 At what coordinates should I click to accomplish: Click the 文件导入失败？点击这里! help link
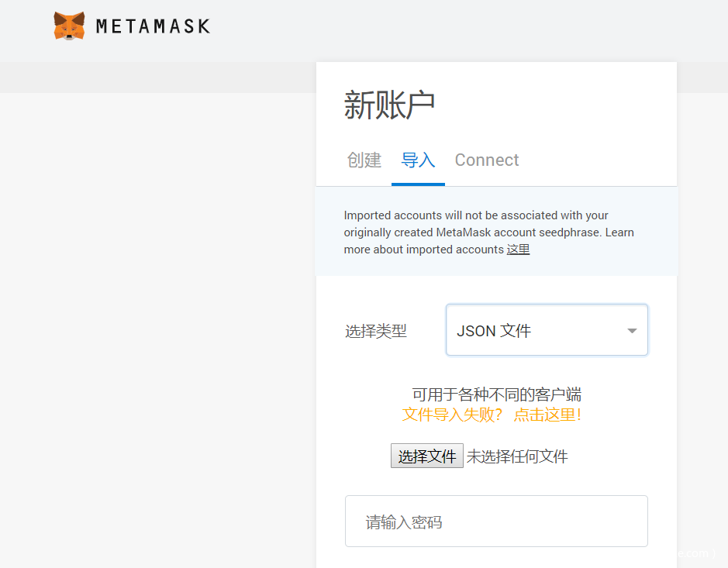(x=492, y=415)
